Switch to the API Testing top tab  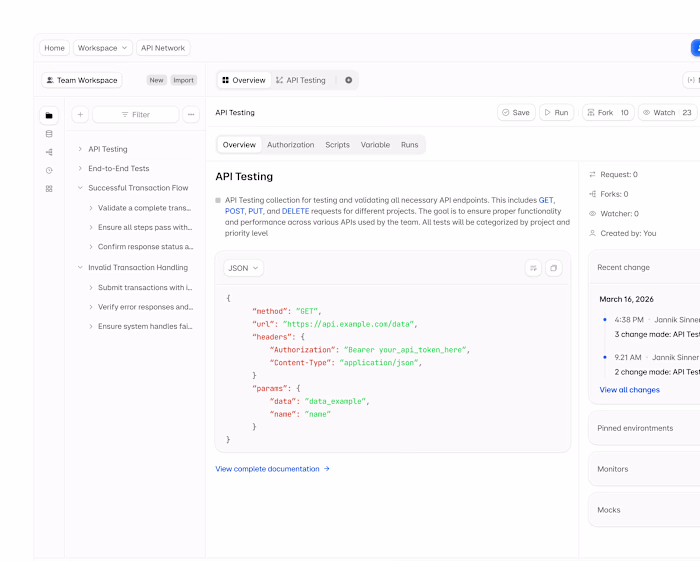[301, 80]
